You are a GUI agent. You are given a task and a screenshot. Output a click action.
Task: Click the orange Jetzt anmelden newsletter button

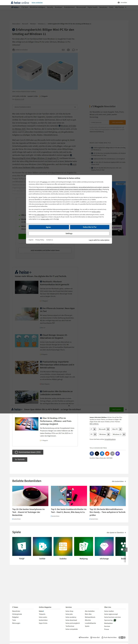click(117, 122)
